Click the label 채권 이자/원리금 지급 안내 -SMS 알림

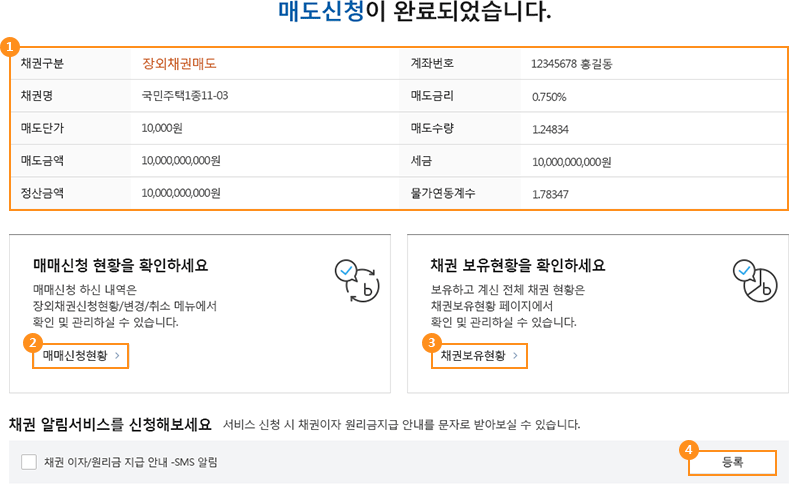(x=131, y=462)
